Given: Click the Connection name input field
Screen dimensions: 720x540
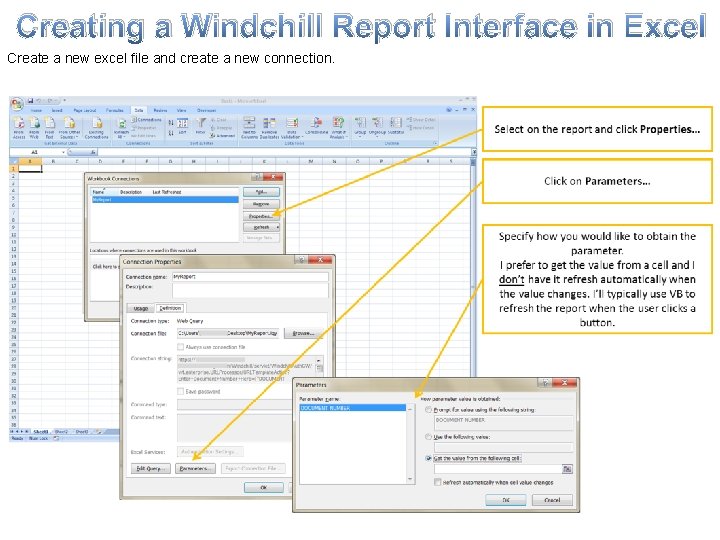Looking at the screenshot, I should tap(250, 276).
